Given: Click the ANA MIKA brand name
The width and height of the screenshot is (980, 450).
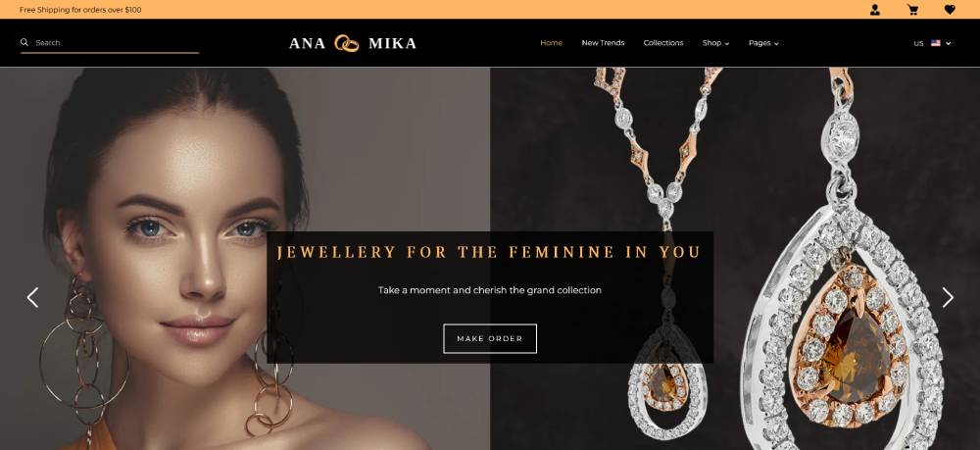Looking at the screenshot, I should click(353, 43).
